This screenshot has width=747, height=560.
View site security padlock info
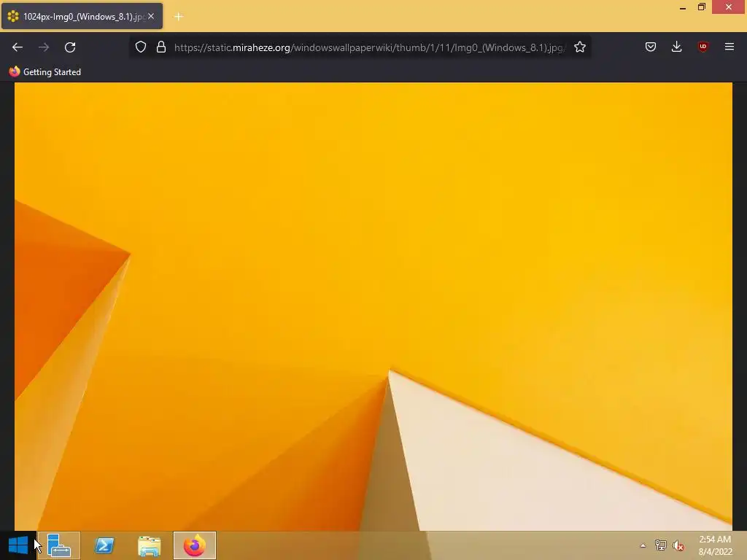coord(161,47)
